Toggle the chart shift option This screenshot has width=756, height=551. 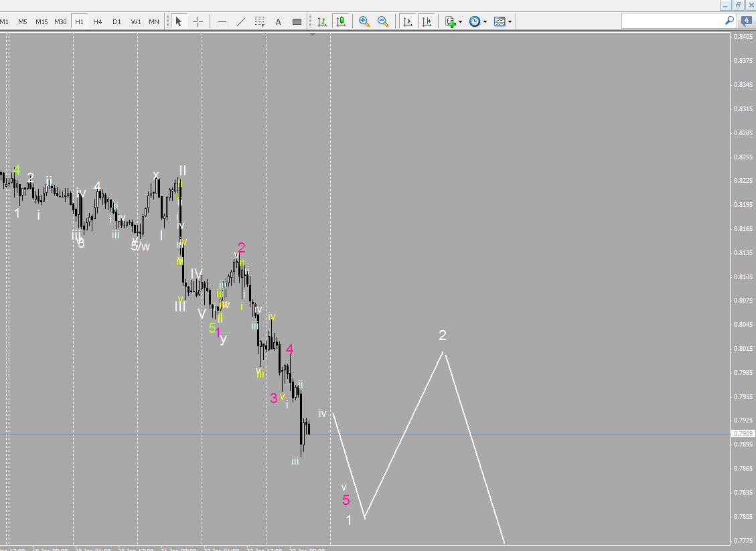pos(427,21)
